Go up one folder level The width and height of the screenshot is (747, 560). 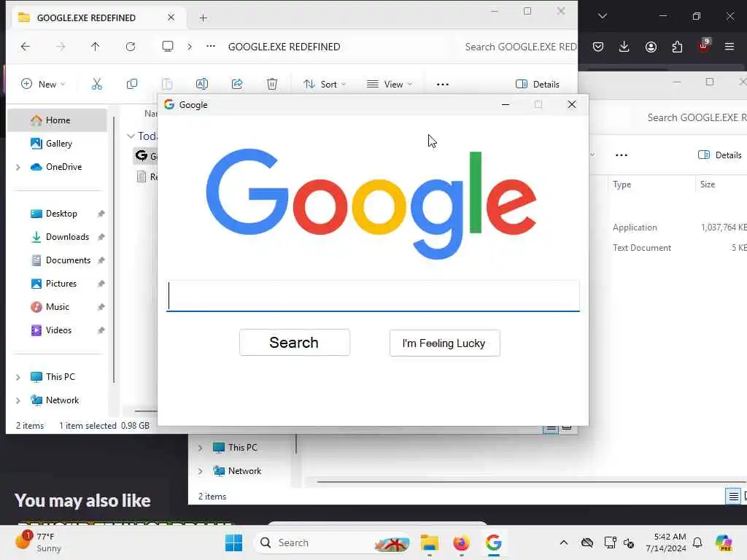[x=96, y=47]
